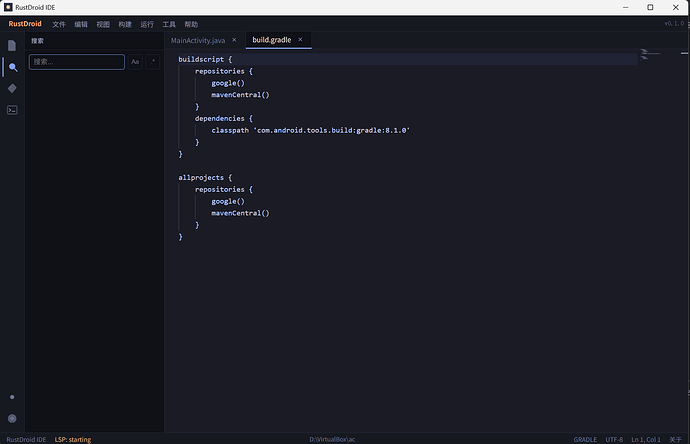Image resolution: width=690 pixels, height=444 pixels.
Task: Select the build.gradle tab
Action: point(272,40)
